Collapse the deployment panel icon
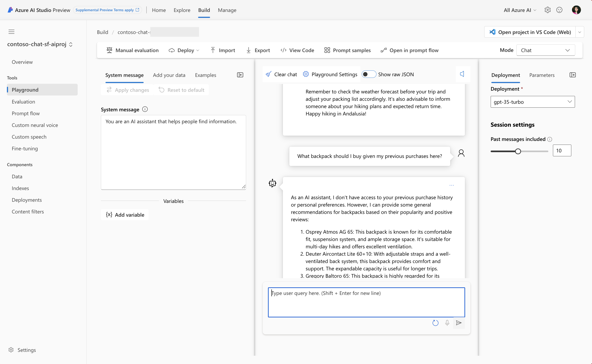 (572, 75)
